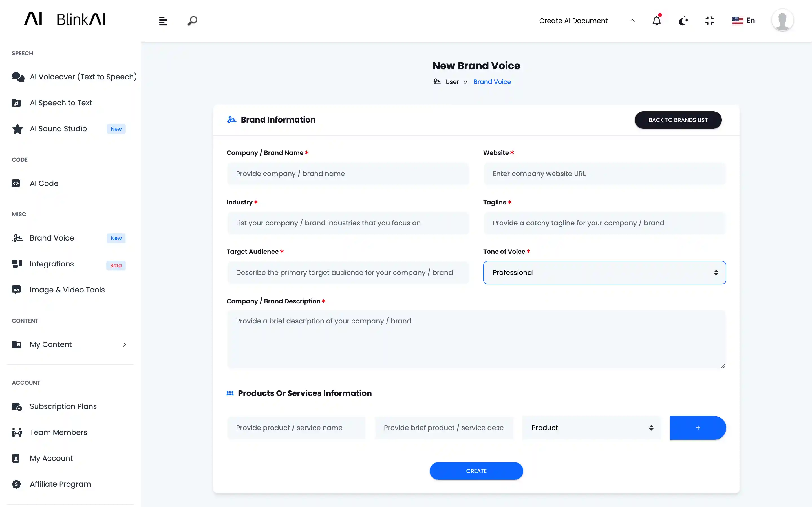Open Brand Voice in sidebar
Screen dimensions: 812x507
click(52, 238)
